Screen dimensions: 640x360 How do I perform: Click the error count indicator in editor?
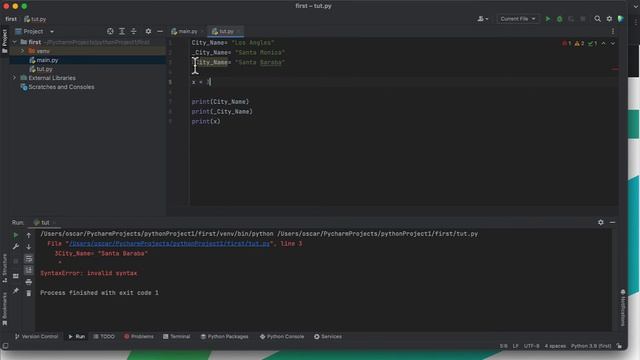(567, 43)
